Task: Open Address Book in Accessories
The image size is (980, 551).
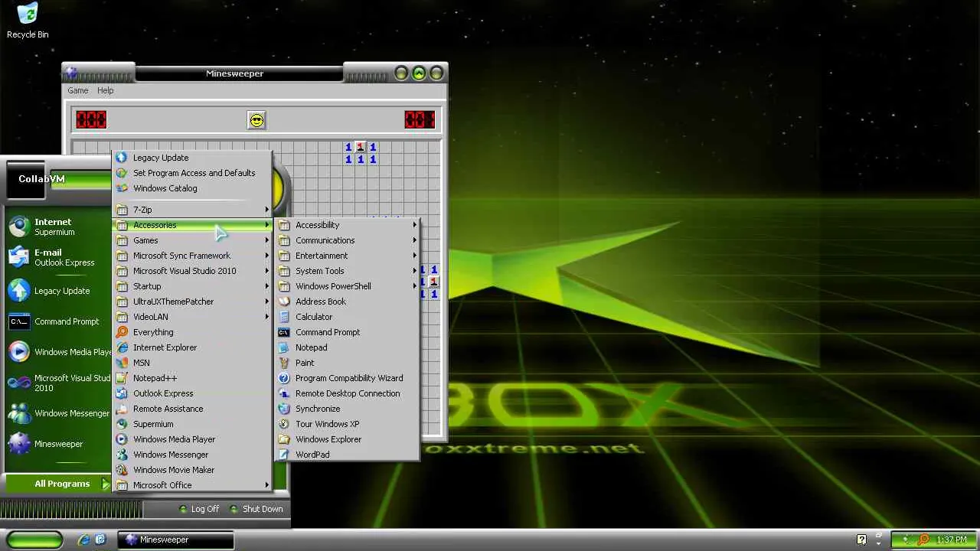Action: point(348,302)
